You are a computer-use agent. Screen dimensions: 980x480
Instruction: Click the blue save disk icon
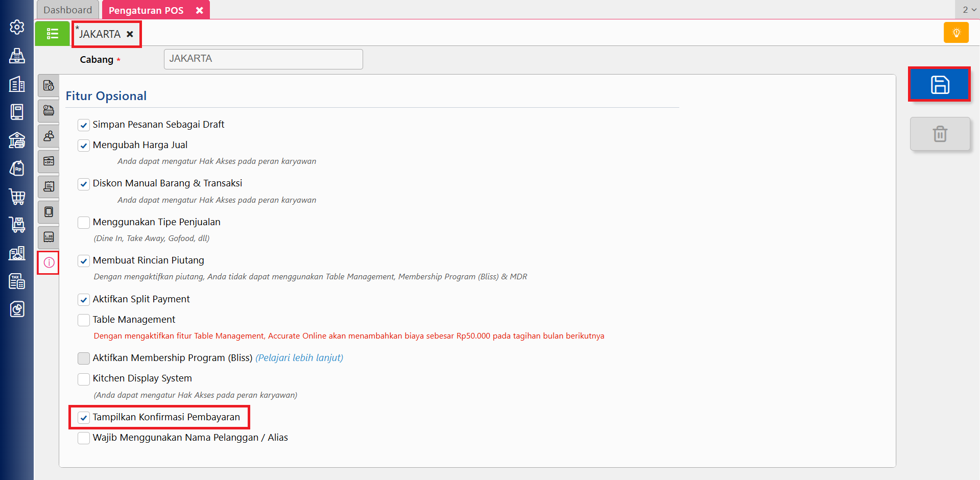coord(939,84)
